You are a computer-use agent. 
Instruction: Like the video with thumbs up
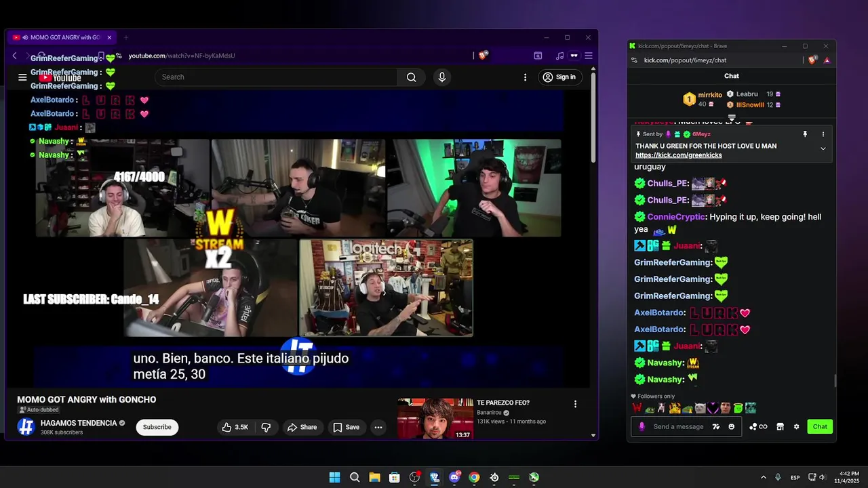click(235, 427)
